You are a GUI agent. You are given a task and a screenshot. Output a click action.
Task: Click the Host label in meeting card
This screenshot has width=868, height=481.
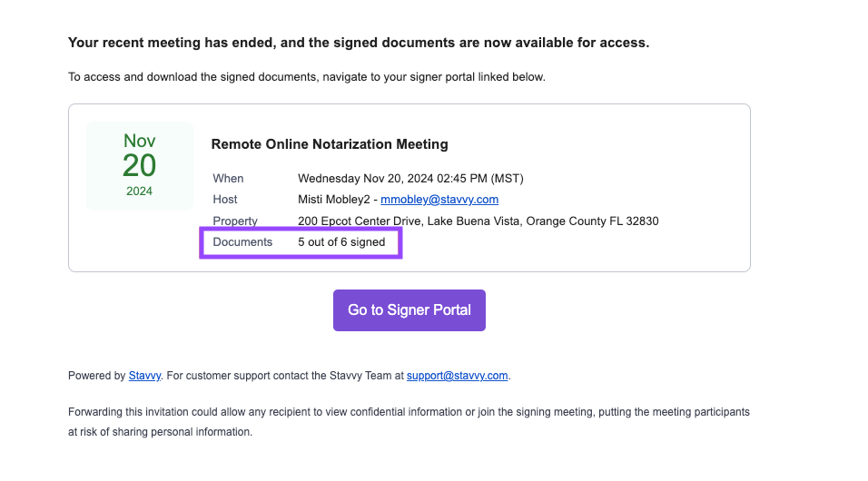[225, 200]
